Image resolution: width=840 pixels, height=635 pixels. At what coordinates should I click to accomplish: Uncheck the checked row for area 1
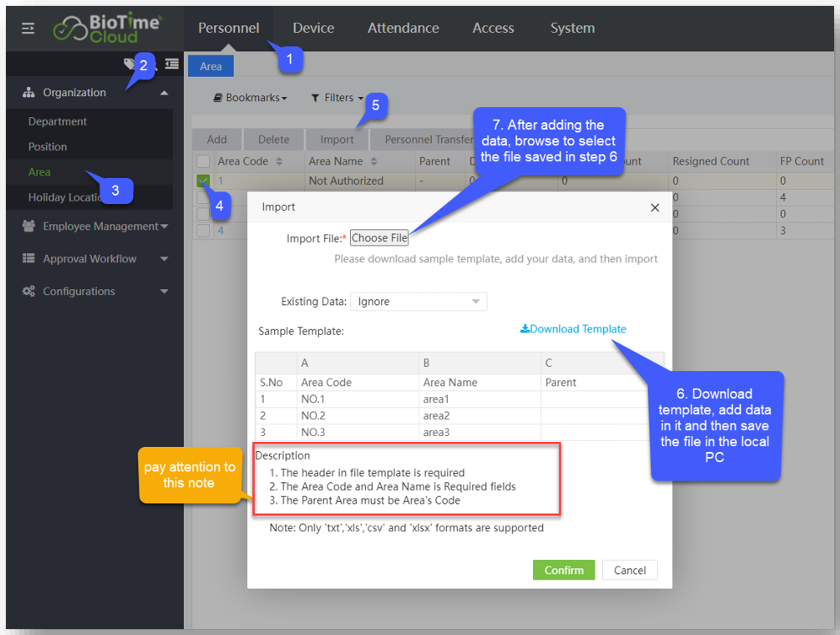pos(203,180)
